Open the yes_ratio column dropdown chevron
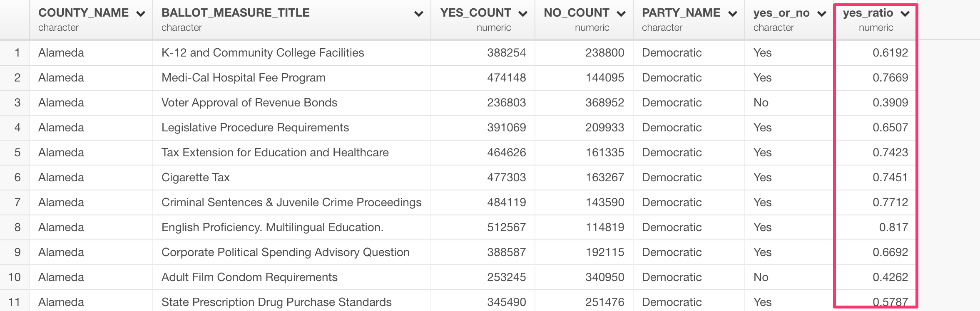This screenshot has height=311, width=980. [x=905, y=14]
